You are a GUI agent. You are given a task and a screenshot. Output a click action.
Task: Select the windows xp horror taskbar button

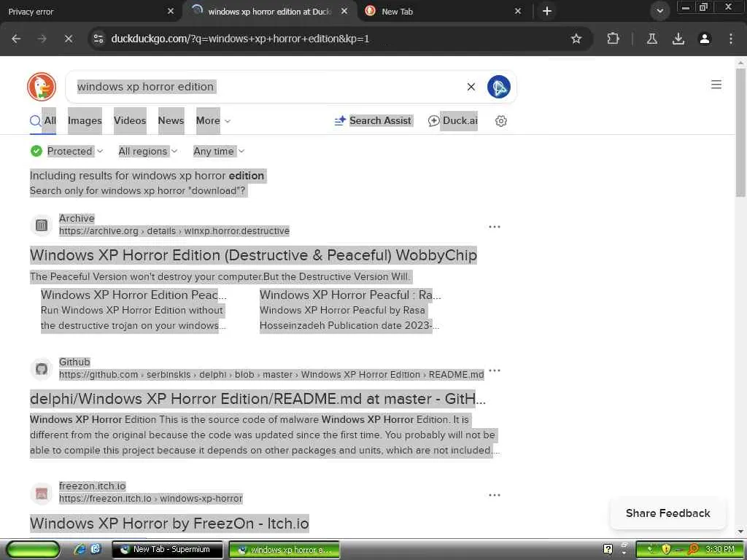click(285, 549)
